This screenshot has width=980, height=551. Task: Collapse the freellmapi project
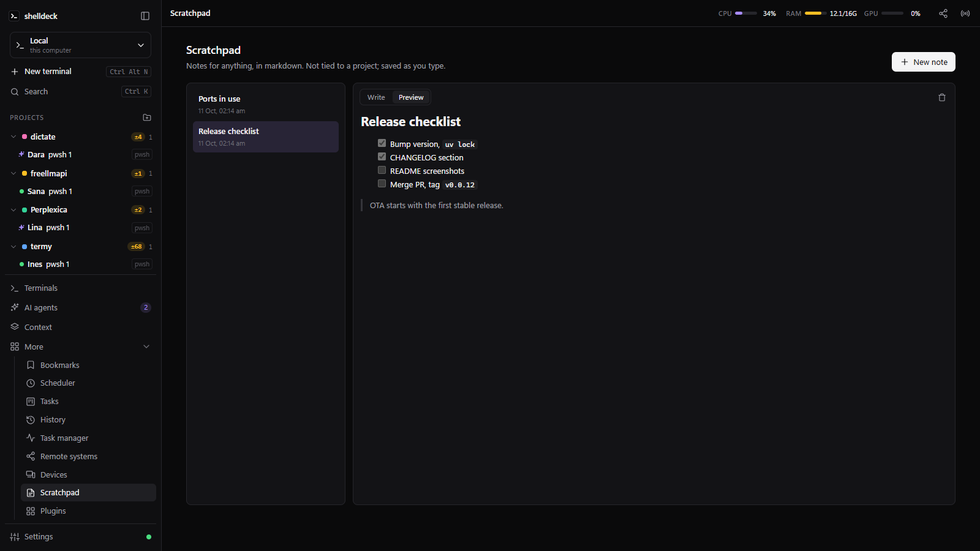coord(13,174)
